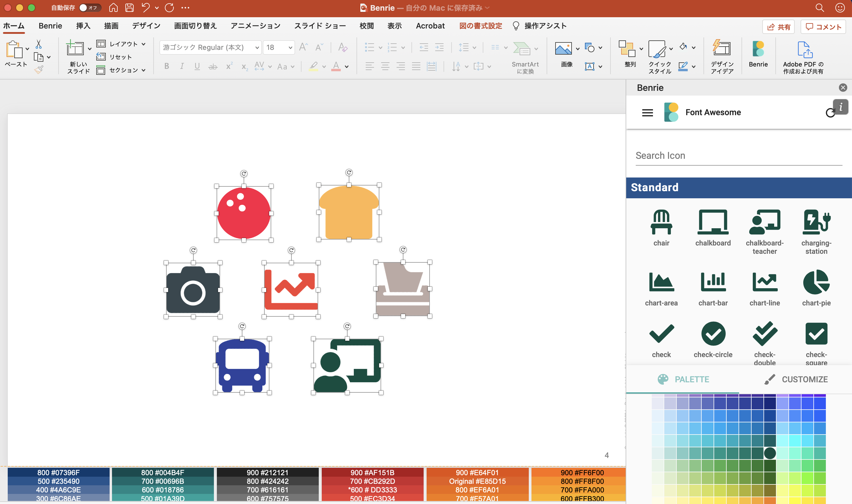
Task: Switch to the Animations ribbon tab
Action: tap(255, 26)
